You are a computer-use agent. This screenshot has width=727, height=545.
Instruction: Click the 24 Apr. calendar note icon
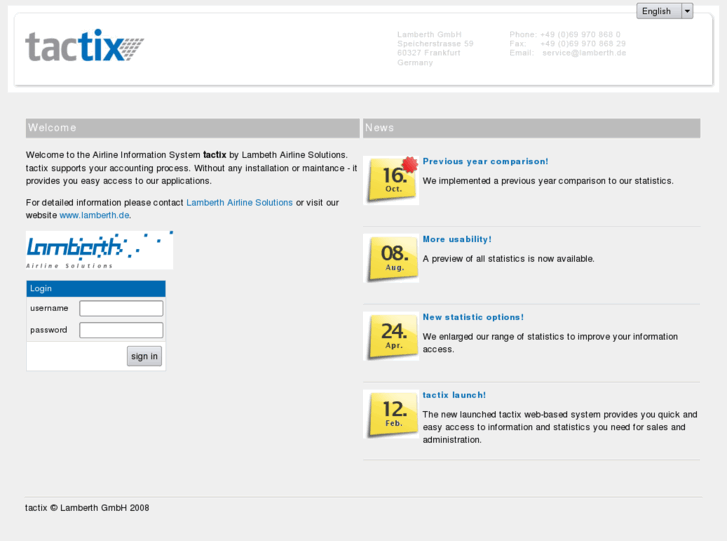point(391,336)
